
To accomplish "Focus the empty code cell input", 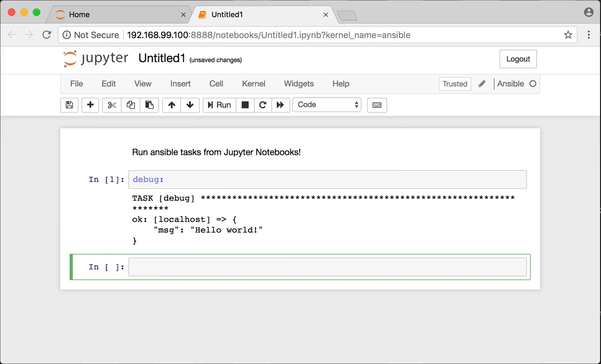I will click(x=327, y=267).
